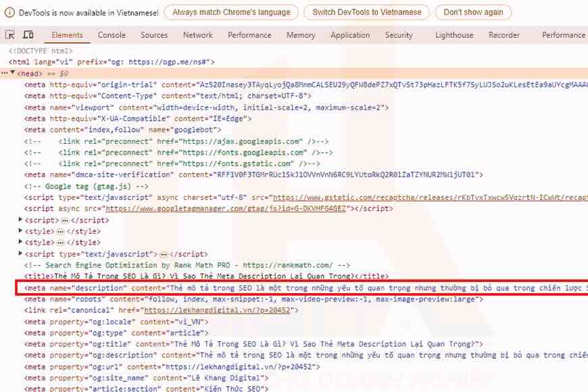Expand the script type text/javascript node

click(21, 254)
